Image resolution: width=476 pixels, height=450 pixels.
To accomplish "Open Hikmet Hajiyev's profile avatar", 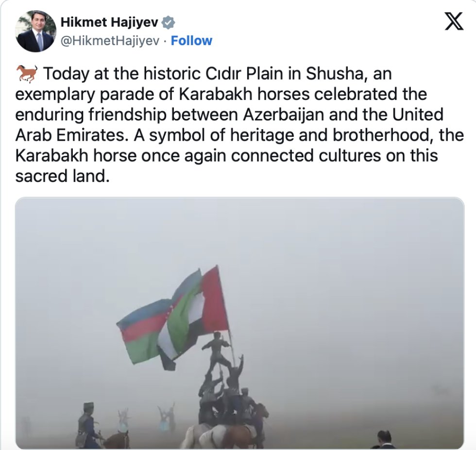I will tap(35, 31).
